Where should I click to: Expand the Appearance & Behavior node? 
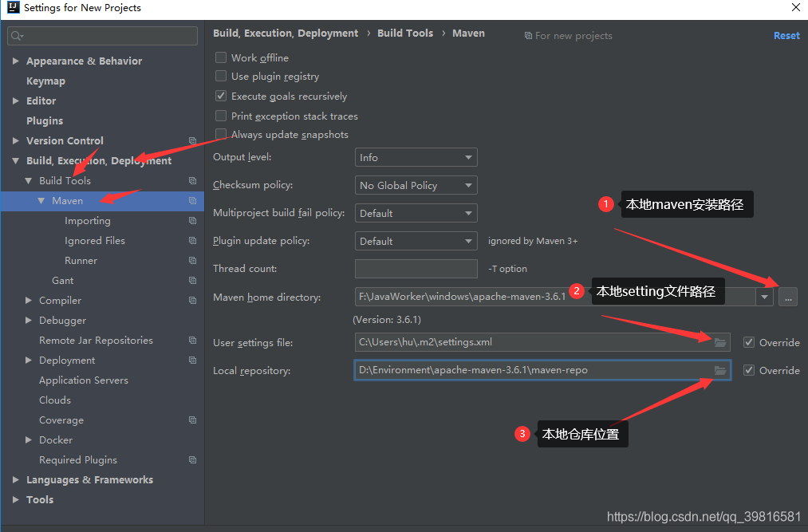[15, 61]
